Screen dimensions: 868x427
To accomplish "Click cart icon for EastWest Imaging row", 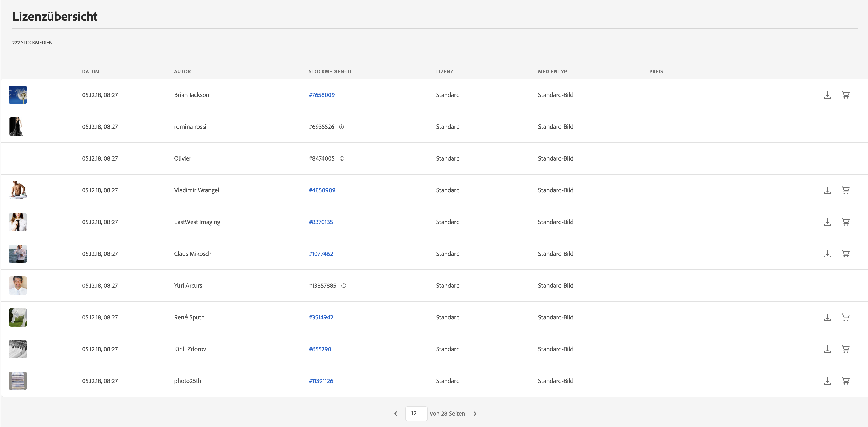I will (845, 222).
